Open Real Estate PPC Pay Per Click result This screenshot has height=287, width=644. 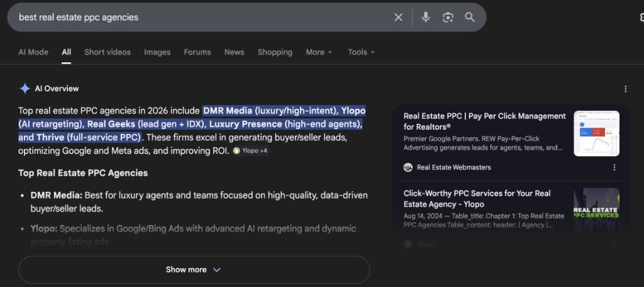(x=485, y=121)
